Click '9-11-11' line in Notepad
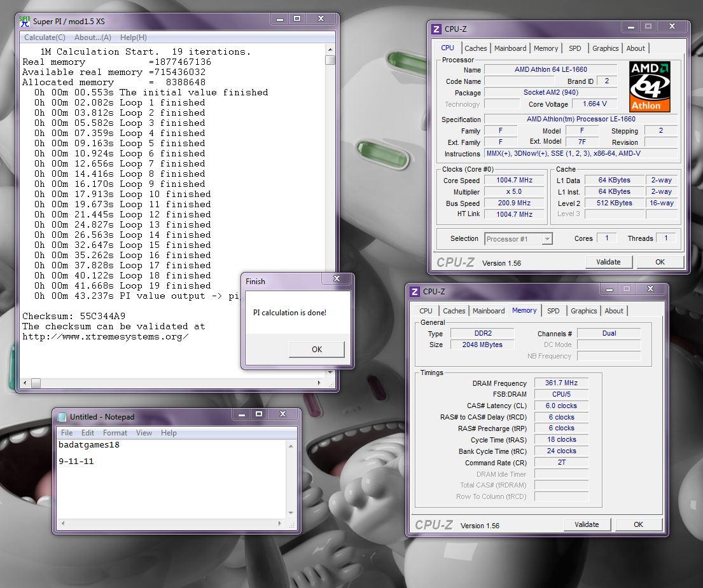The image size is (703, 588). coord(76,462)
